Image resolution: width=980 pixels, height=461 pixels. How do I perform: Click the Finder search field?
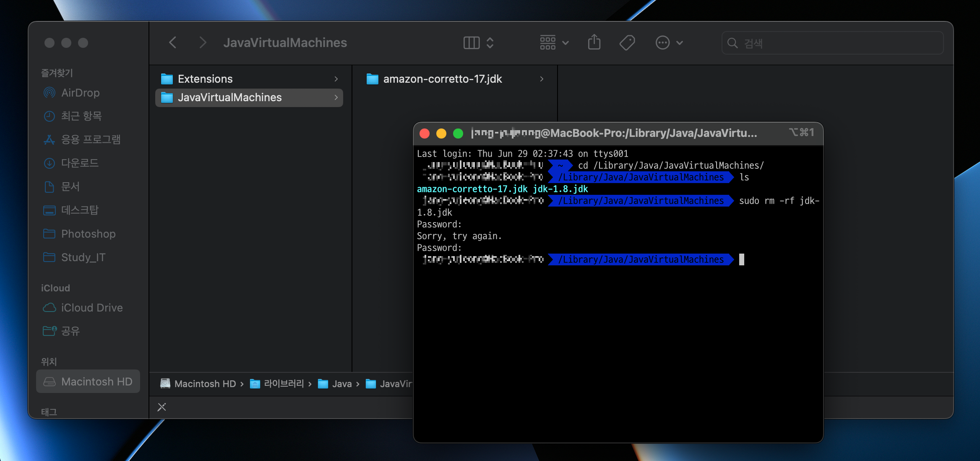[833, 43]
